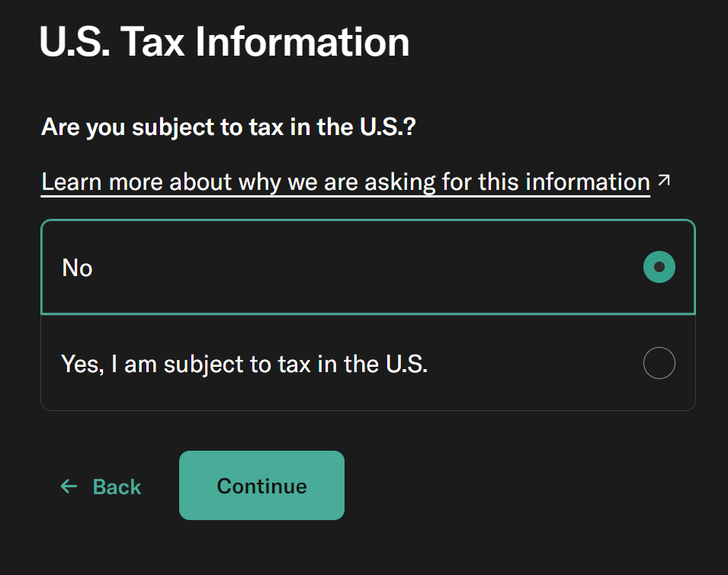Select the empty "Yes" radio button circle

(x=659, y=363)
